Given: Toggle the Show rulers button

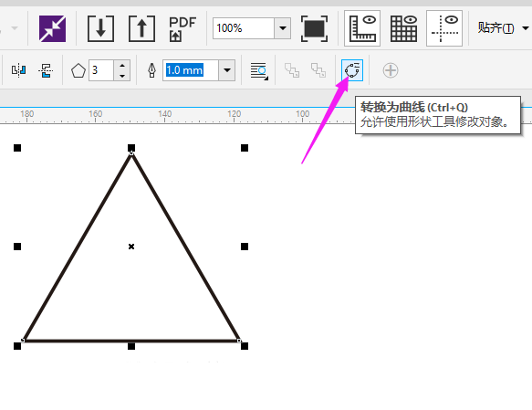Looking at the screenshot, I should click(x=362, y=28).
